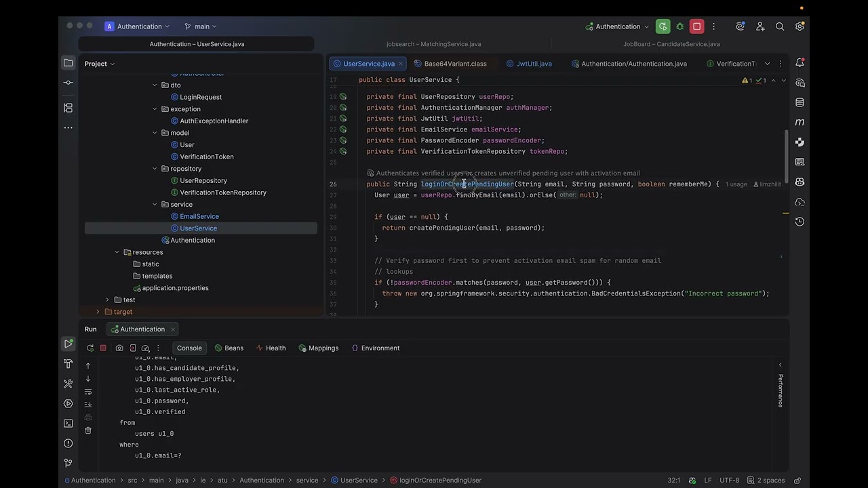This screenshot has height=488, width=868.
Task: Open the Beans tab
Action: [x=229, y=348]
